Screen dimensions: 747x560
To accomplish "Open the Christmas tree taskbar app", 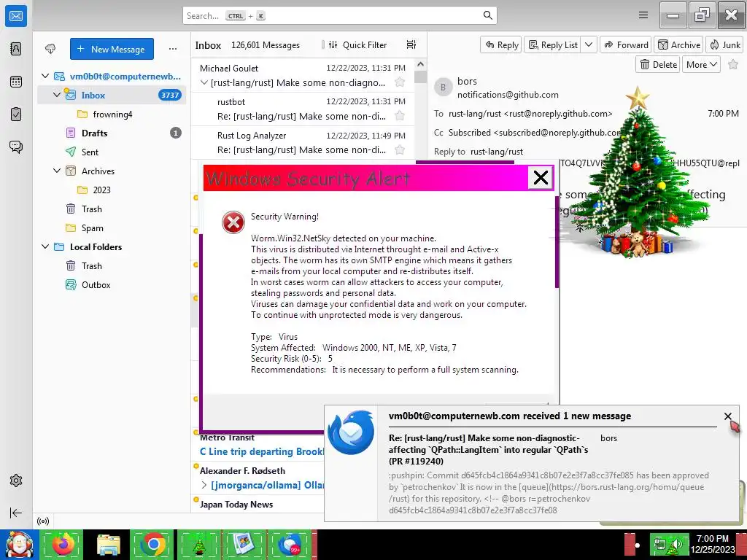I will tap(198, 544).
